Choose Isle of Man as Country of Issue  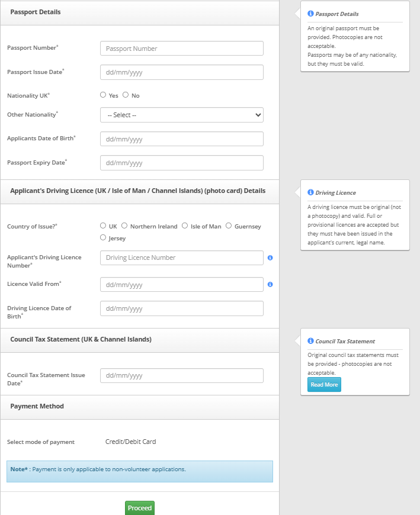point(185,226)
